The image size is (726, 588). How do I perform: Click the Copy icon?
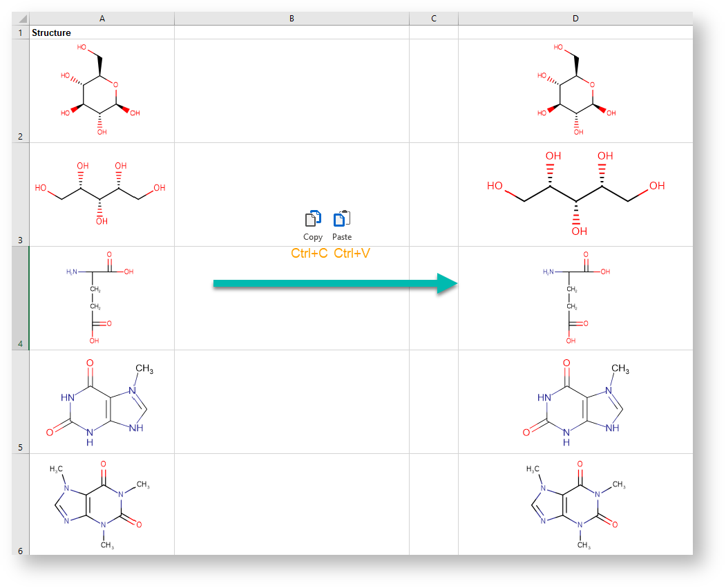point(313,219)
